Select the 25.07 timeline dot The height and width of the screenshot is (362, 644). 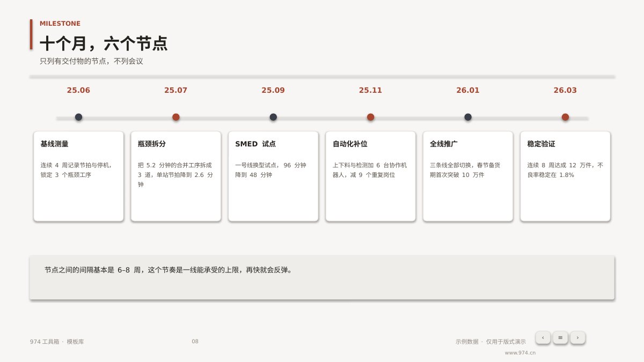click(176, 117)
